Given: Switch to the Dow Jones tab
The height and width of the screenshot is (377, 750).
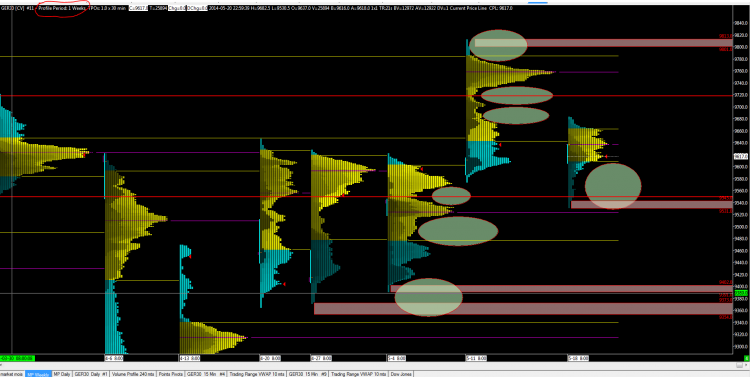Looking at the screenshot, I should 401,374.
